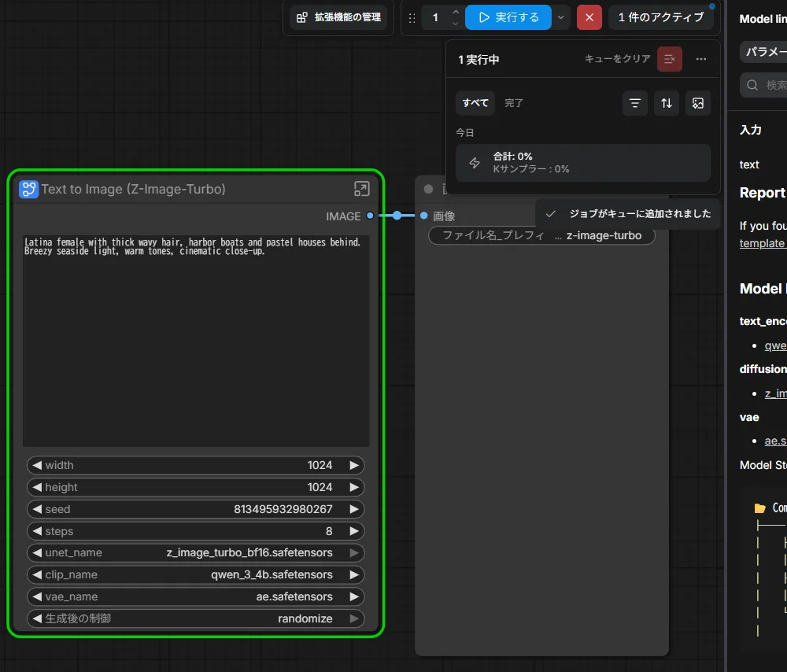Click the 画像 input socket dot
This screenshot has height=672, width=787.
[424, 216]
